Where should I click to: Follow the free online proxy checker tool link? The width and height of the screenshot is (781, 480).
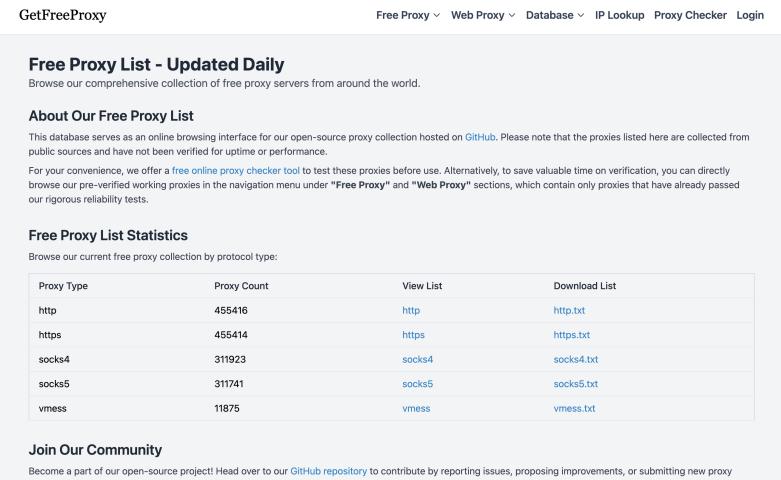click(x=236, y=171)
